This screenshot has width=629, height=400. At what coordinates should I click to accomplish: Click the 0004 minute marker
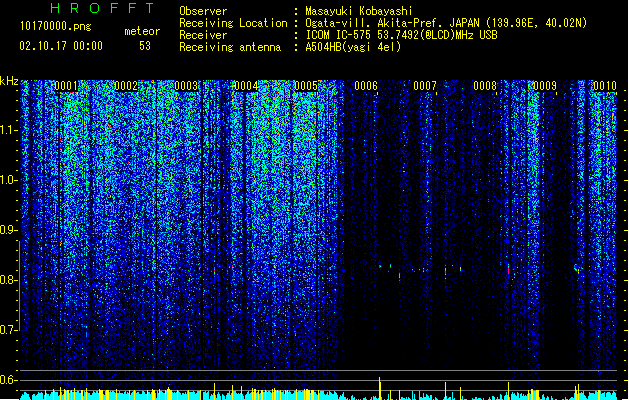246,86
